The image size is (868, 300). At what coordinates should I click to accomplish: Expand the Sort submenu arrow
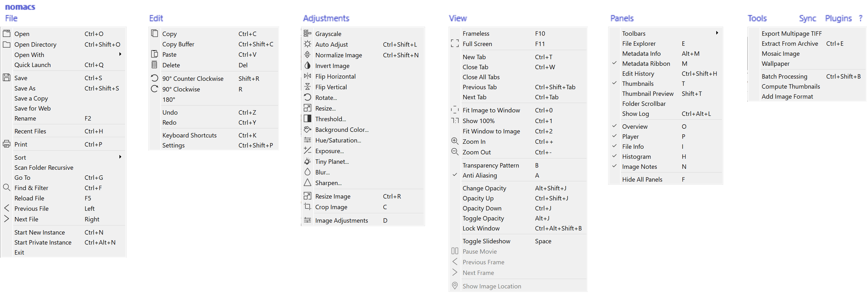tap(120, 157)
